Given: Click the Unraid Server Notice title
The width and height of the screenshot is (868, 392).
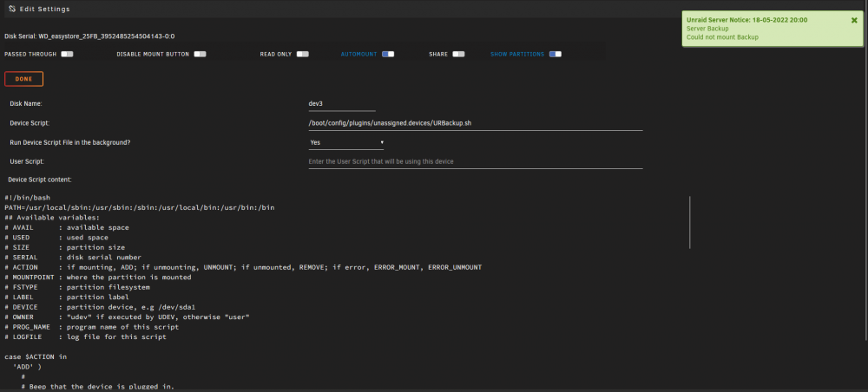Looking at the screenshot, I should pos(746,20).
